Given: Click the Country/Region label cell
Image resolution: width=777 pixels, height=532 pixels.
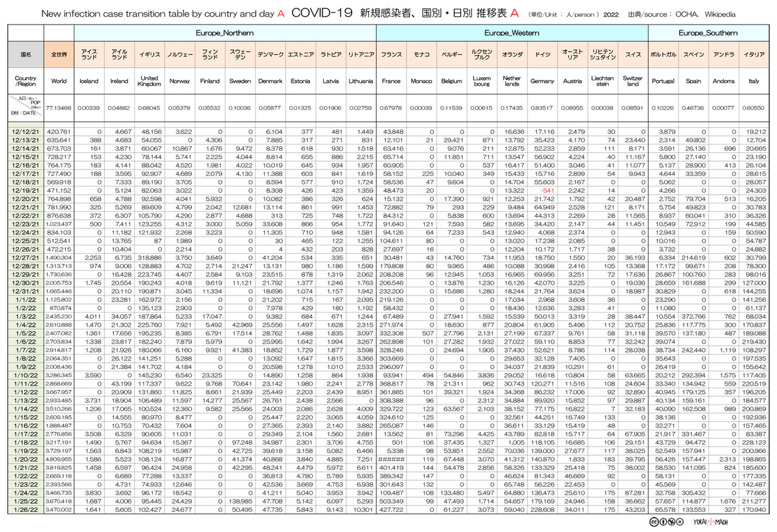Looking at the screenshot, I should [25, 82].
